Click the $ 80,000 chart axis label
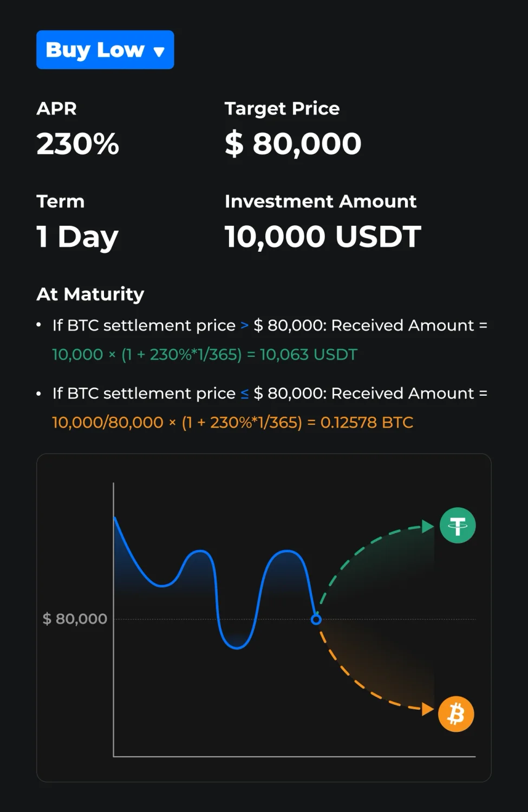 click(x=75, y=619)
